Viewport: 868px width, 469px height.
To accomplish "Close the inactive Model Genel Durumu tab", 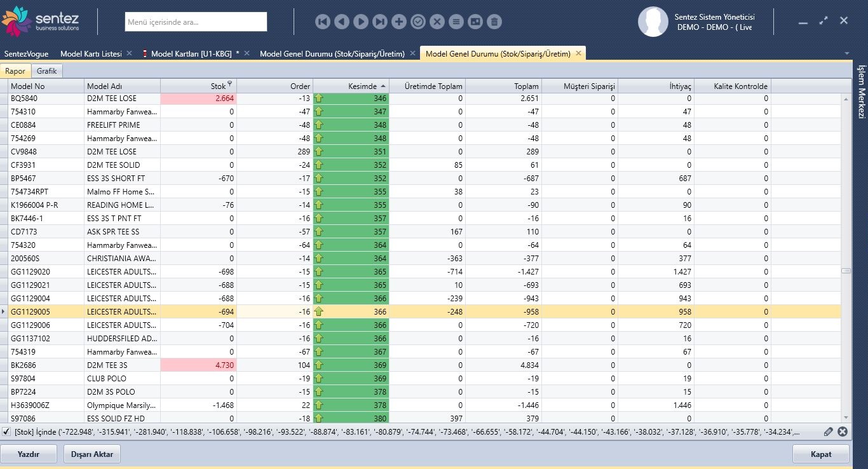I will point(412,53).
